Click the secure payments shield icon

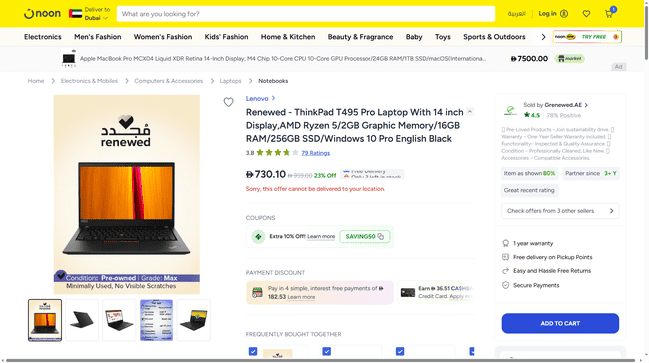coord(505,285)
